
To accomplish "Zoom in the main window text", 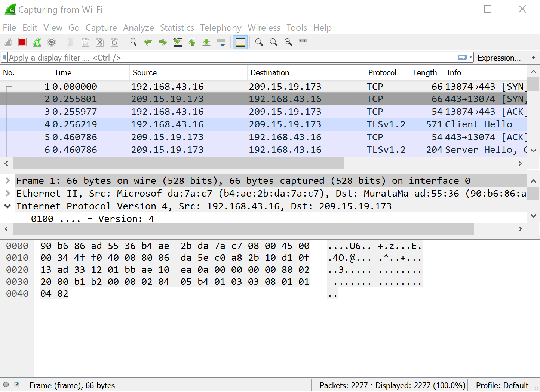I will point(259,43).
